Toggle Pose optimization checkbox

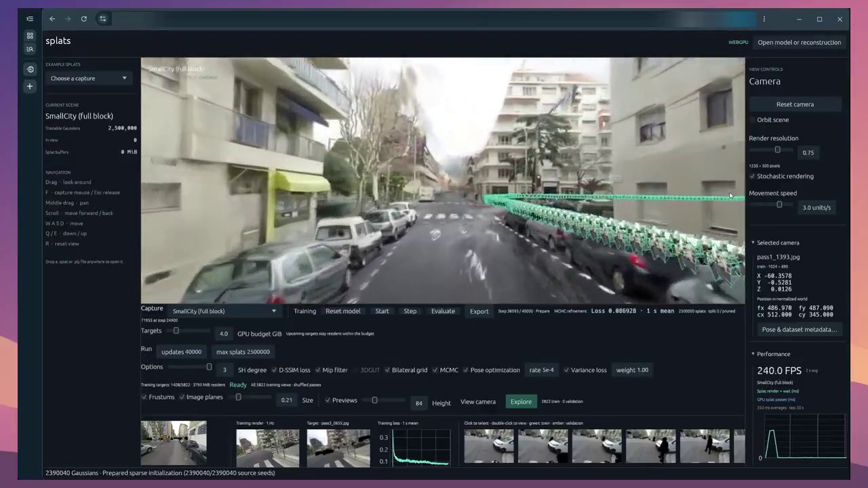[465, 370]
